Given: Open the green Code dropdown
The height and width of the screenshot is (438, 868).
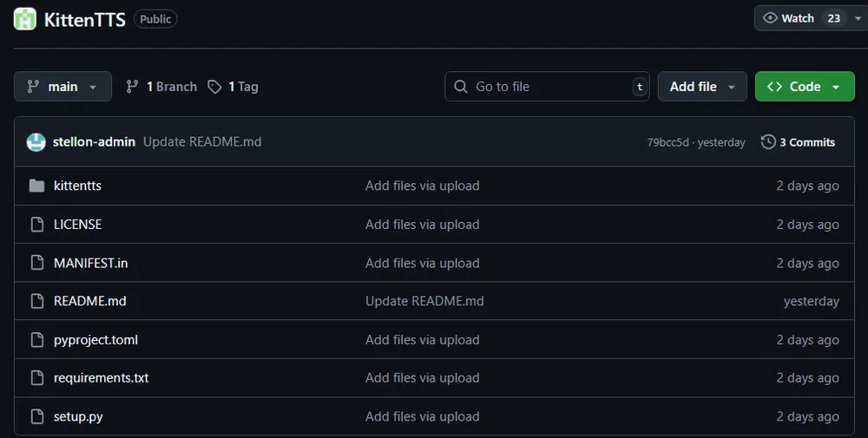Looking at the screenshot, I should (x=804, y=87).
